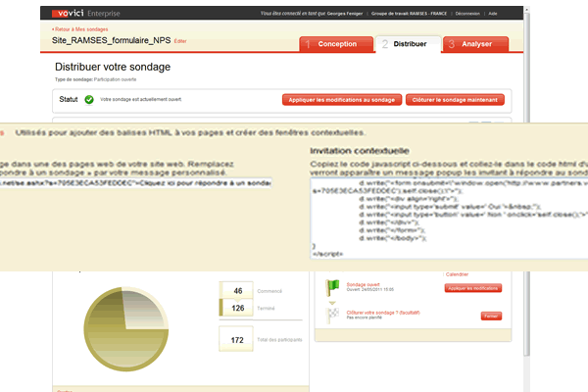Select the Distribuer tab
Image resolution: width=588 pixels, height=392 pixels.
click(x=409, y=44)
